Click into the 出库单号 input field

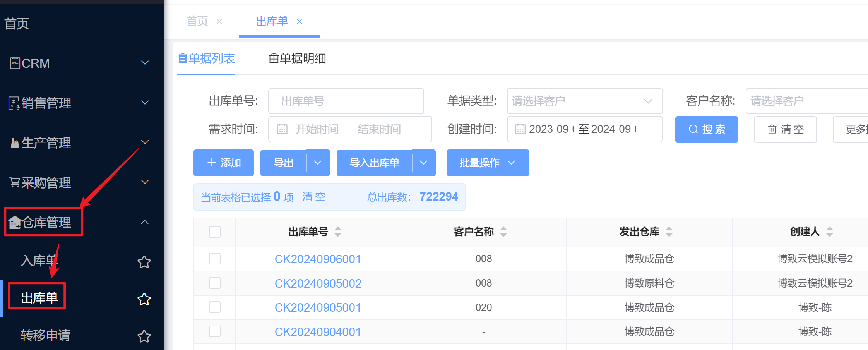[346, 101]
